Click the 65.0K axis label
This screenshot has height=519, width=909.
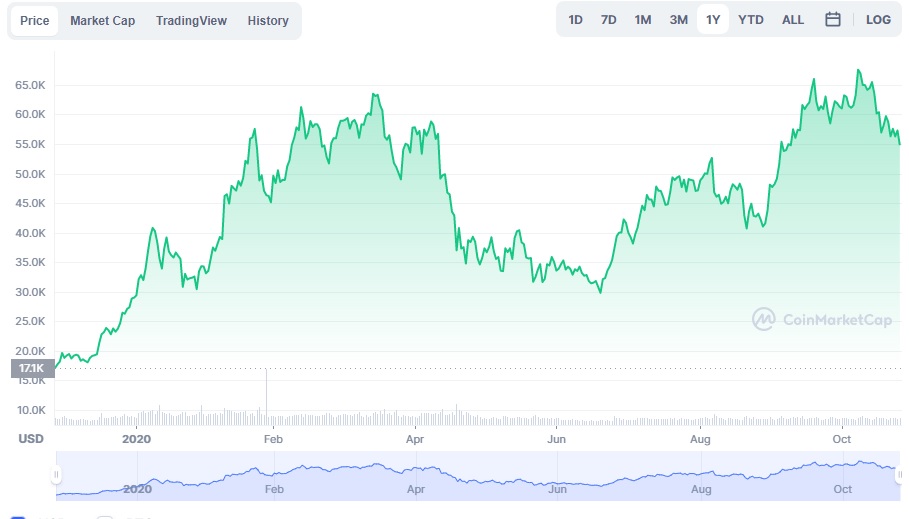pos(30,85)
